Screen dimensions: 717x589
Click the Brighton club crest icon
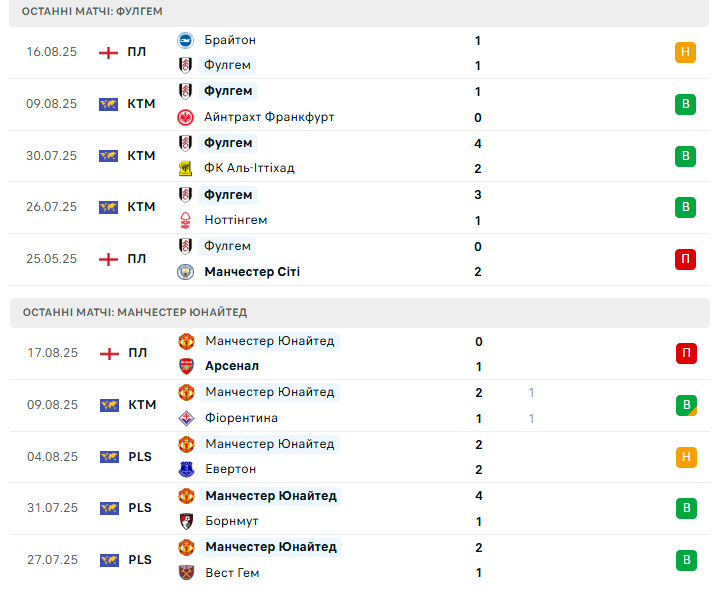[185, 40]
